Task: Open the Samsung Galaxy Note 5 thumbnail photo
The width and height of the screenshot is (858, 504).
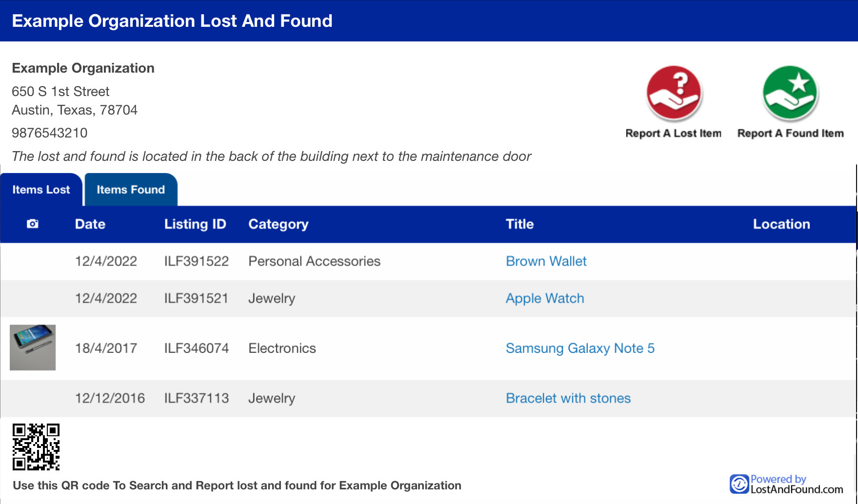Action: pos(33,348)
